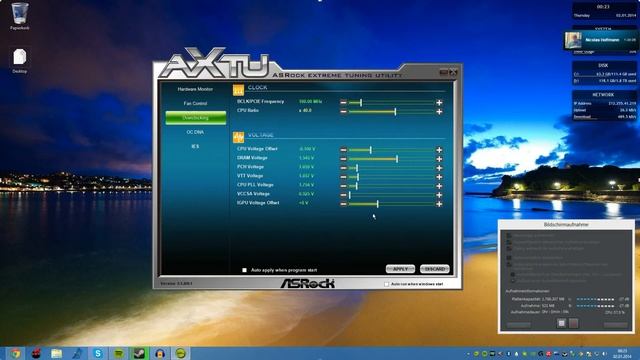Click the IGPU Voltage Offset slider
Screen dimensions: 640x360
click(391, 204)
